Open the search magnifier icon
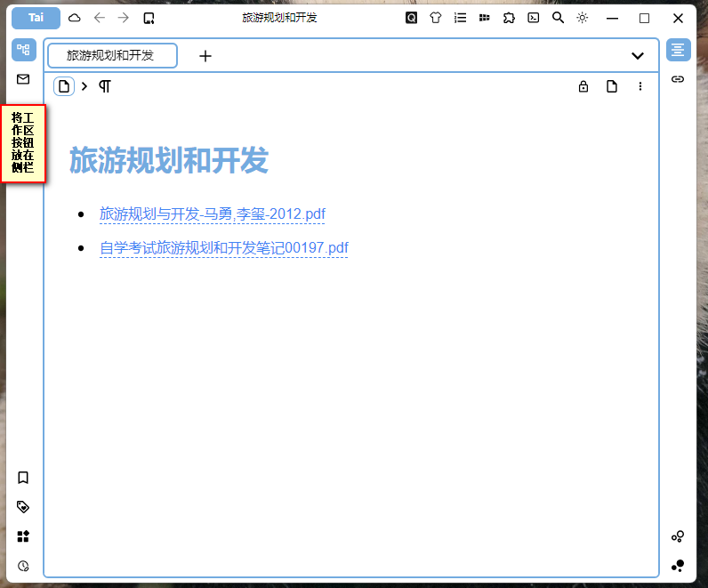Image resolution: width=708 pixels, height=588 pixels. click(x=558, y=18)
